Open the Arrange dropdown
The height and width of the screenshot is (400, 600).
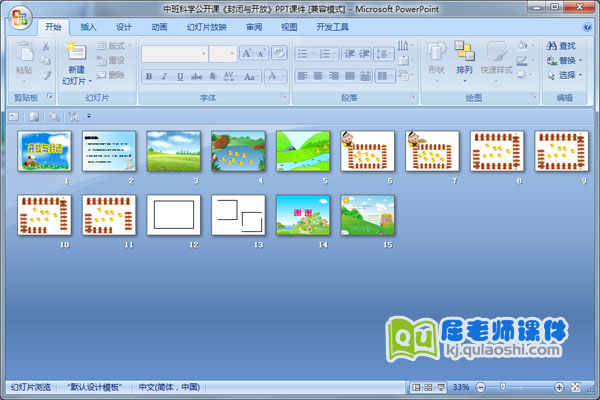click(465, 60)
